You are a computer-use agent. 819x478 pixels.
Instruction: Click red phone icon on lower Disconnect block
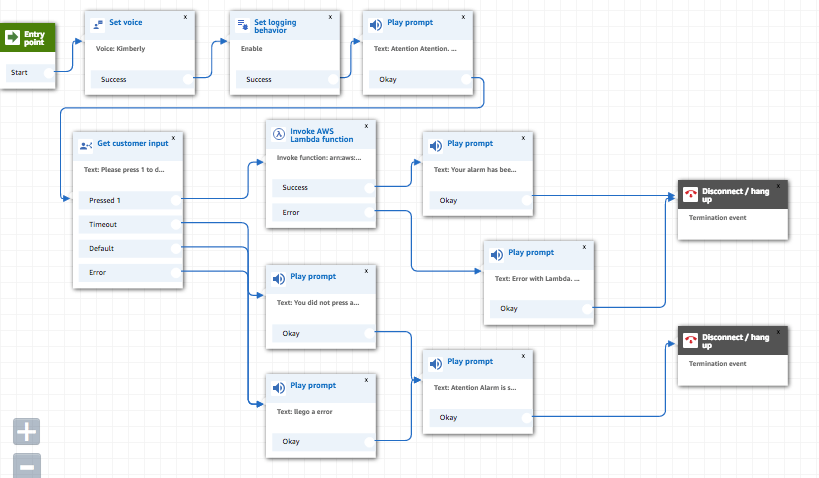[x=691, y=341]
